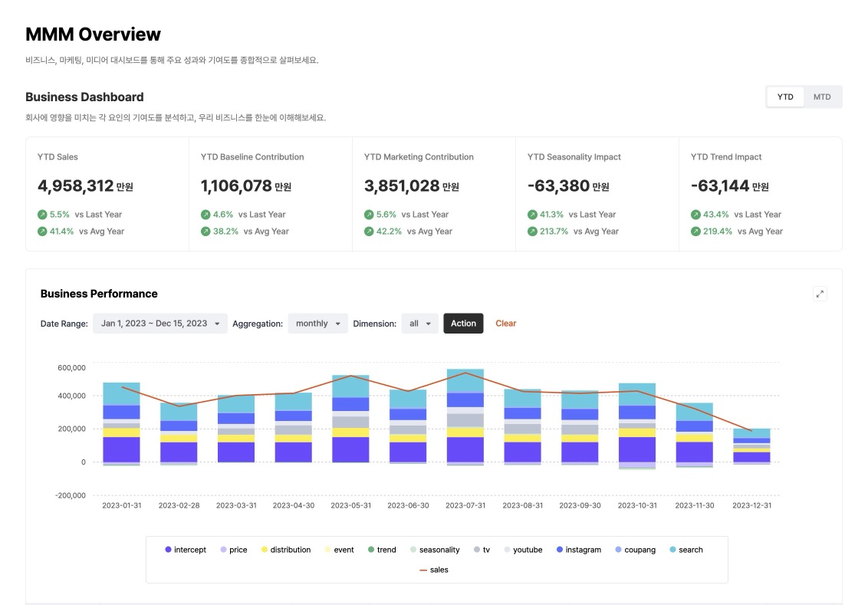
Task: Click the YTD Trend Impact 219.4% arrow icon
Action: click(x=695, y=232)
